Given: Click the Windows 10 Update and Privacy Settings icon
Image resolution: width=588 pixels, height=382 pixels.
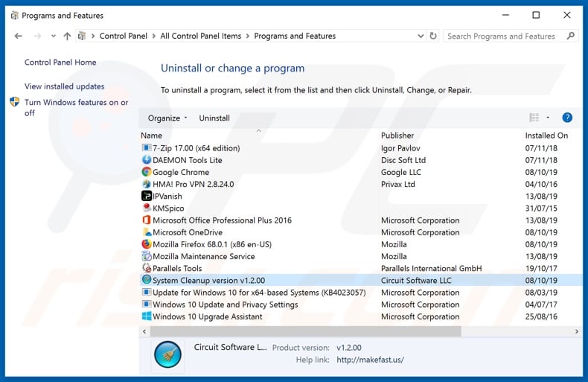Looking at the screenshot, I should tap(146, 304).
